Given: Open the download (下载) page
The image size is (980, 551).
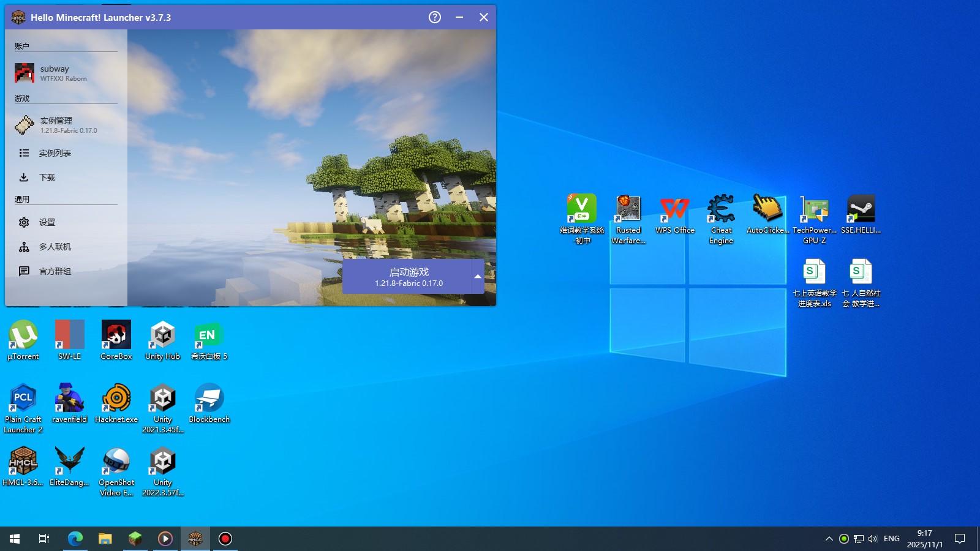Looking at the screenshot, I should (x=47, y=178).
